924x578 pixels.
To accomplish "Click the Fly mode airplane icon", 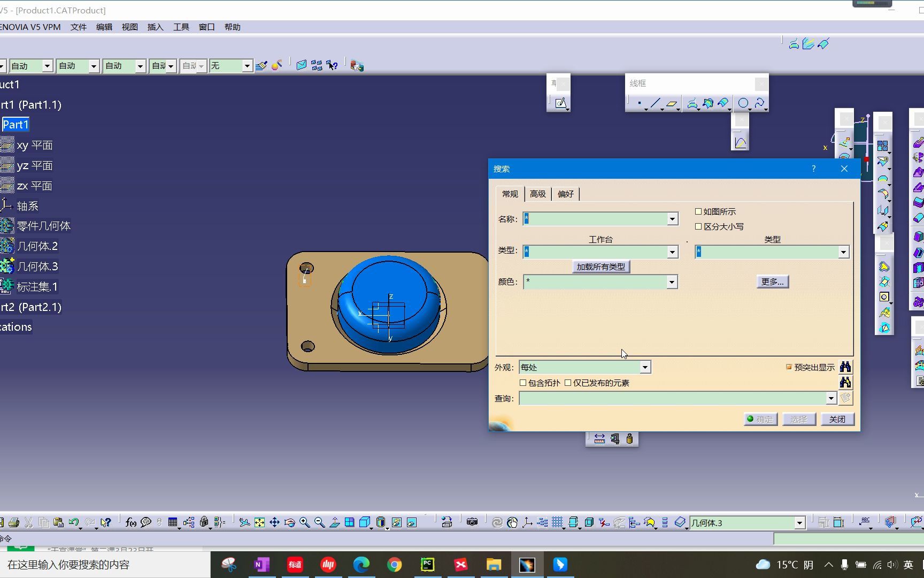I will coord(244,522).
